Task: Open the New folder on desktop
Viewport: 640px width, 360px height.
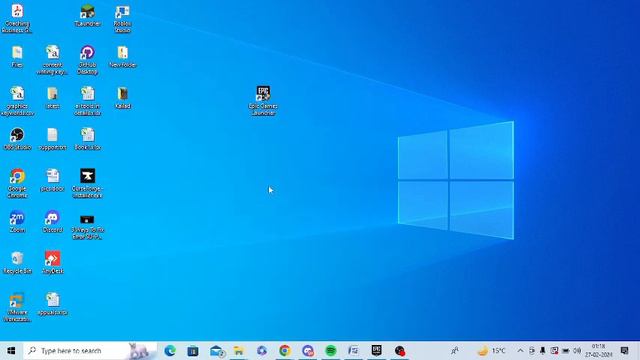Action: pos(122,56)
